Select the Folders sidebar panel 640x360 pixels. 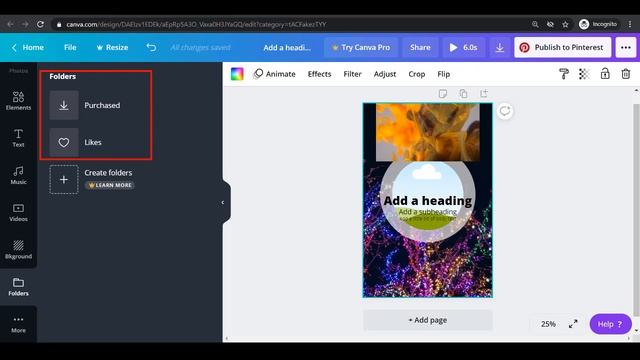click(x=18, y=287)
